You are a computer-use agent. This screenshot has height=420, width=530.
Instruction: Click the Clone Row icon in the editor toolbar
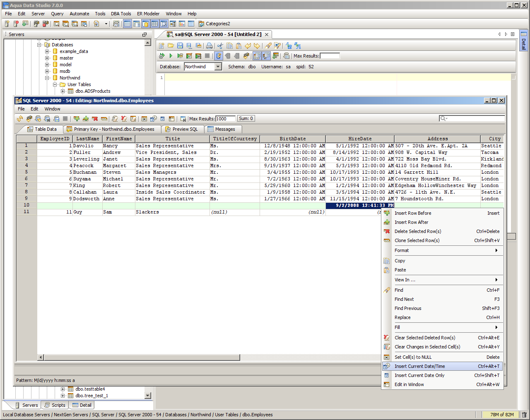coord(104,119)
